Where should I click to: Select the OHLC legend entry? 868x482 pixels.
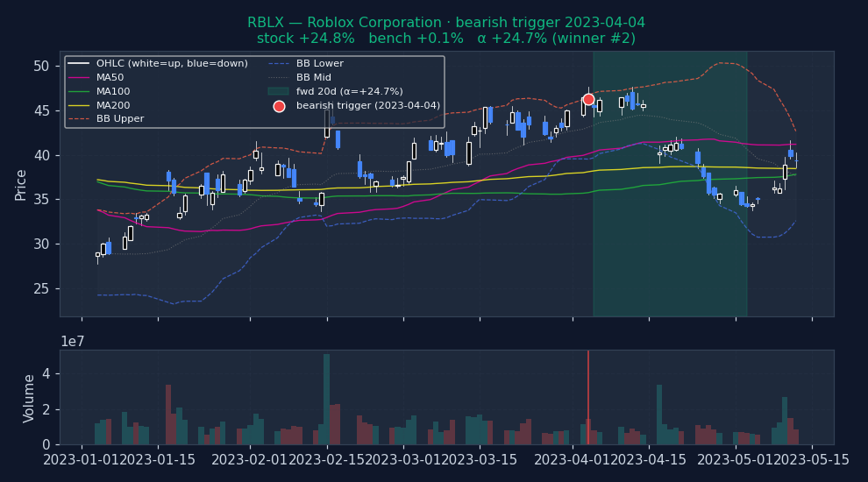(x=128, y=64)
